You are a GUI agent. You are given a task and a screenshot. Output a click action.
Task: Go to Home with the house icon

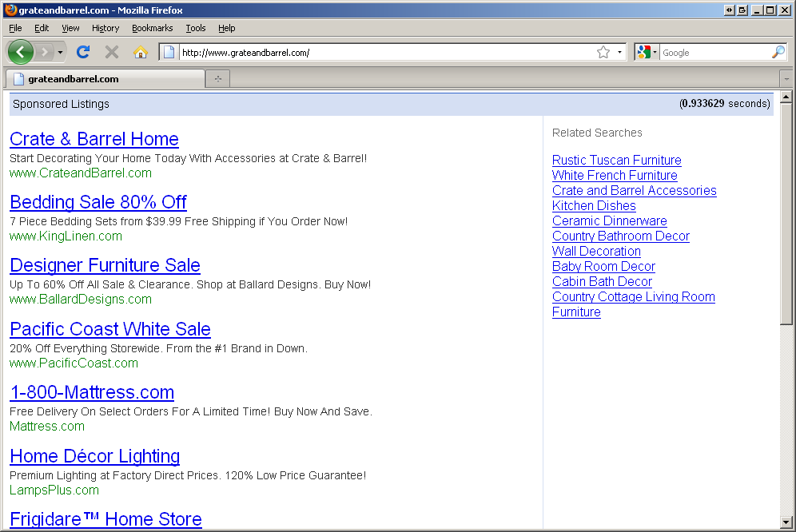[x=141, y=52]
